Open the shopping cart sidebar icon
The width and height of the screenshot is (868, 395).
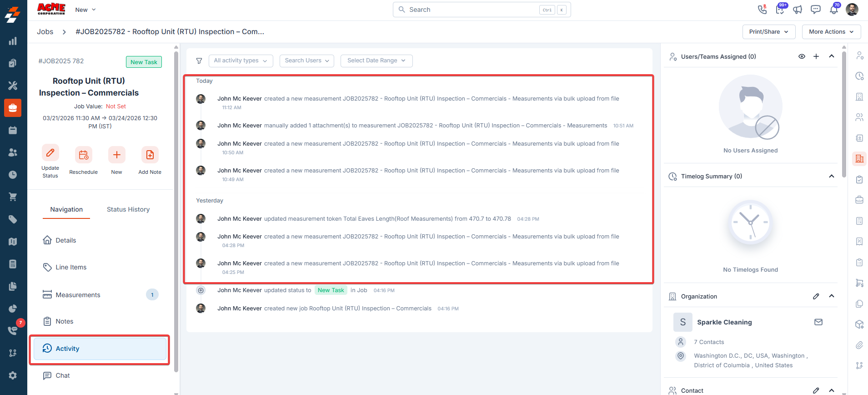click(13, 197)
